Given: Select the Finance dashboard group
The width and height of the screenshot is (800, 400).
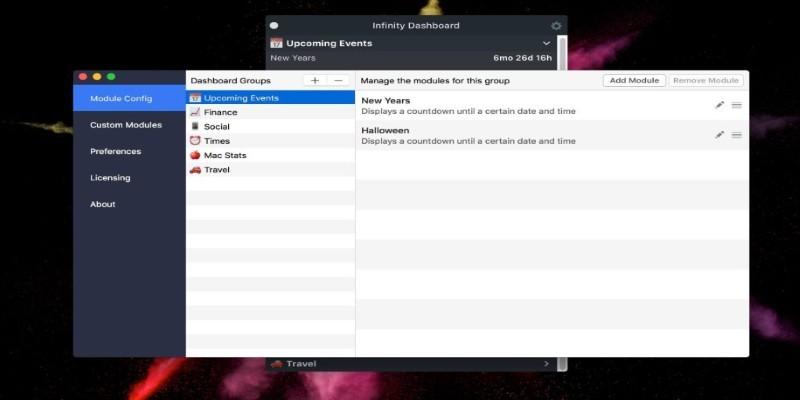Looking at the screenshot, I should (220, 112).
